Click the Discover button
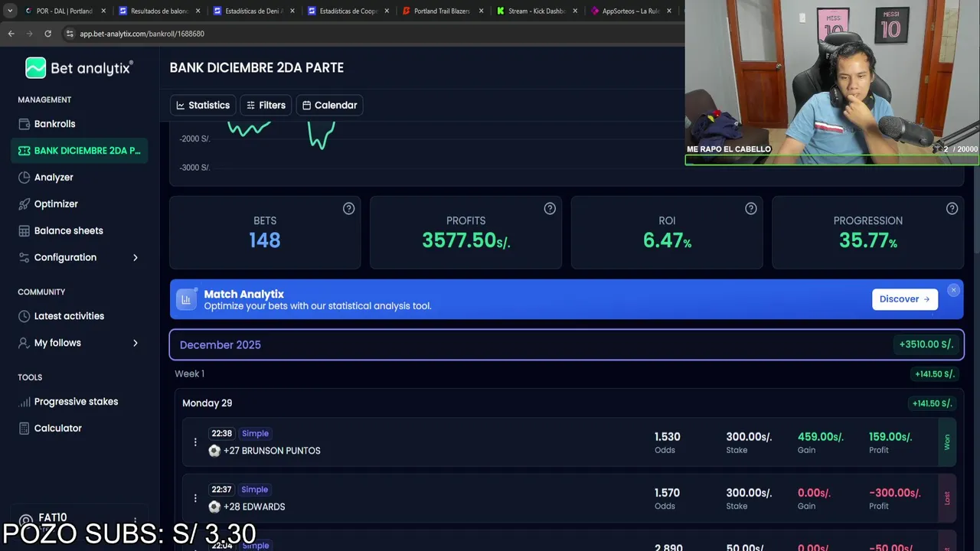The height and width of the screenshot is (551, 980). tap(904, 299)
